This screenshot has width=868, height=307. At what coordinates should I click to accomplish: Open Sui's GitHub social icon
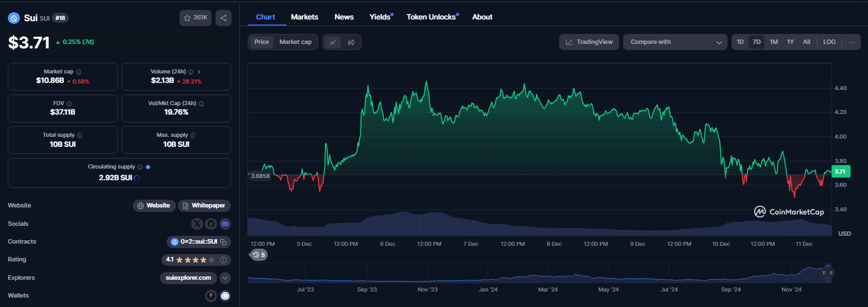[x=211, y=224]
